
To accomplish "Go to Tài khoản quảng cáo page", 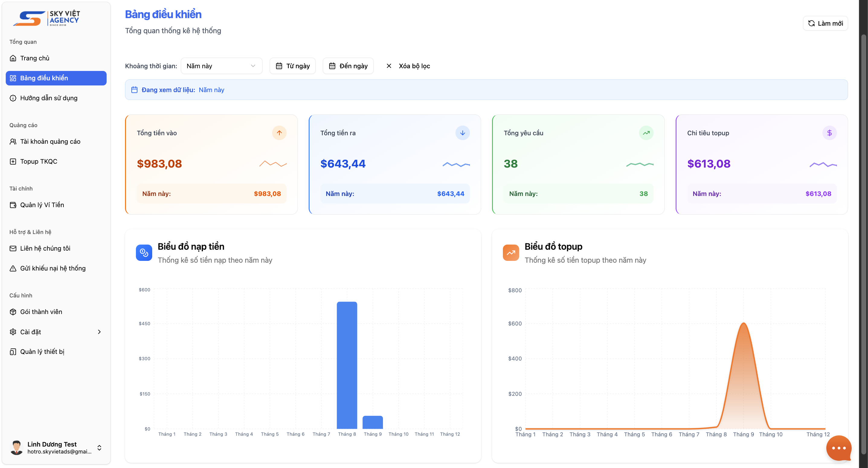I will 50,142.
